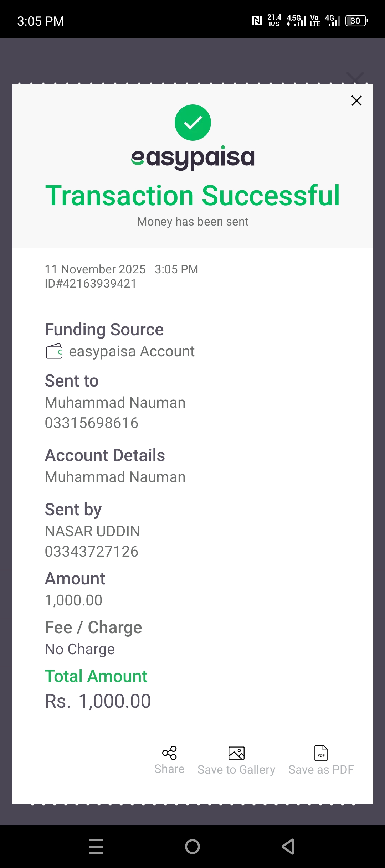385x868 pixels.
Task: Select the transaction ID number text
Action: point(91,284)
